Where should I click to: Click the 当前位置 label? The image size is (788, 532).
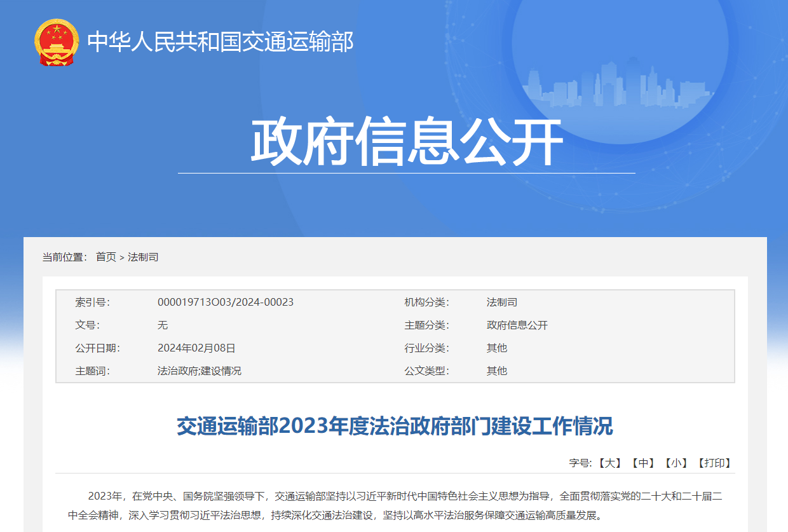tap(65, 257)
